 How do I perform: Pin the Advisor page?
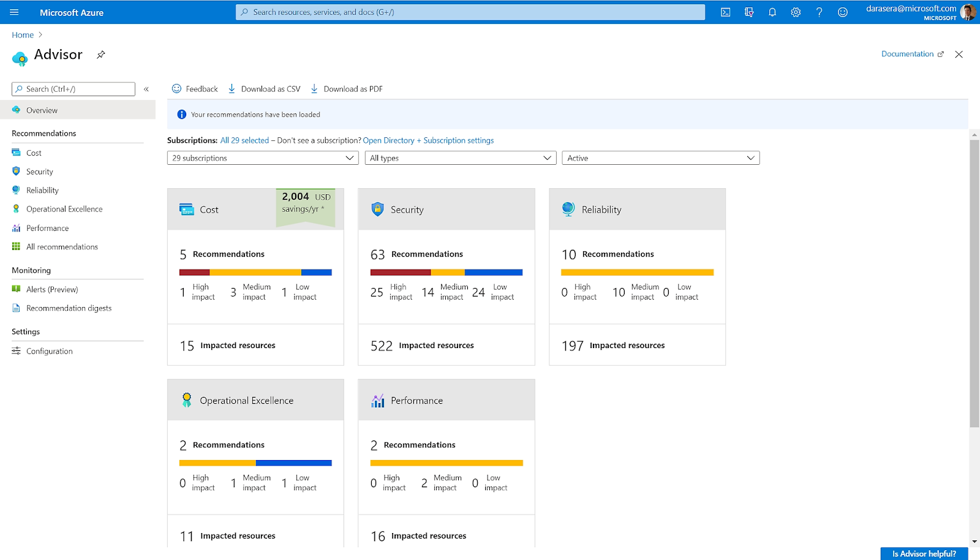tap(100, 55)
